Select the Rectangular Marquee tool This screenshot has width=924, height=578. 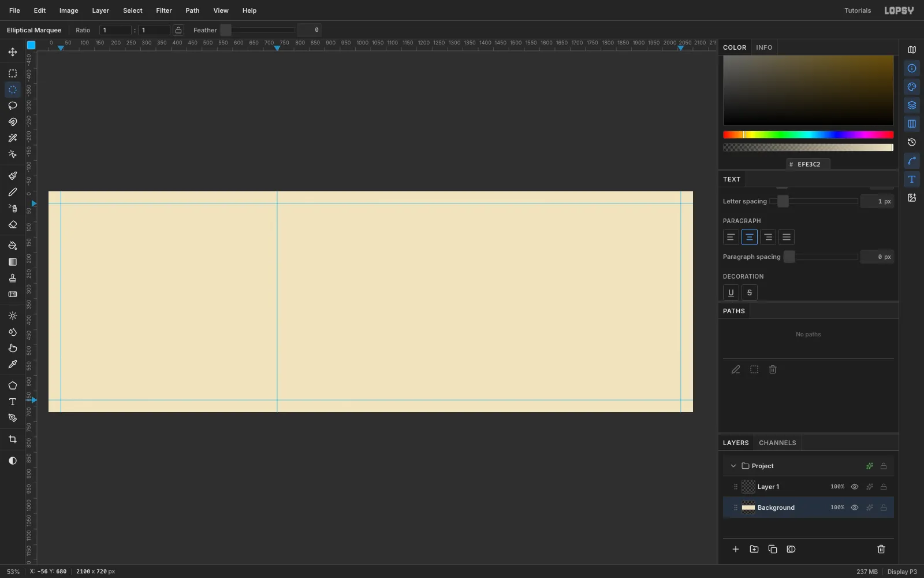tap(12, 73)
